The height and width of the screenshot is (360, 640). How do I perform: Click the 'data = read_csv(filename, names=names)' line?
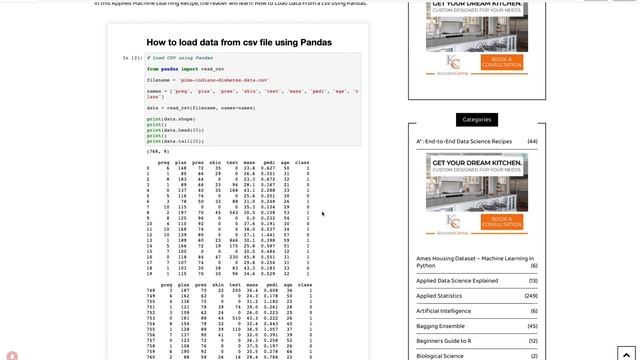[x=201, y=108]
